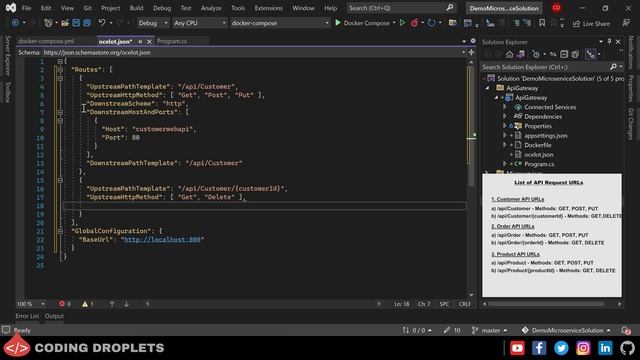Screen dimensions: 640x360
Task: Click the GitHub icon in bottom banner
Action: (x=627, y=348)
